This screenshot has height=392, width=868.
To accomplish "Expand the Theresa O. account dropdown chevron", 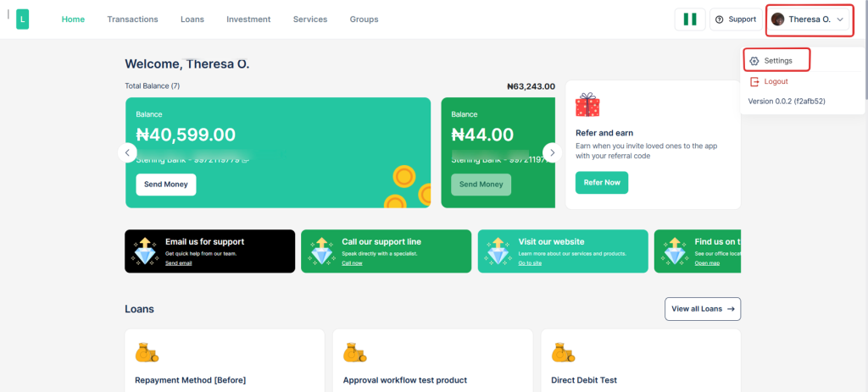I will point(840,19).
